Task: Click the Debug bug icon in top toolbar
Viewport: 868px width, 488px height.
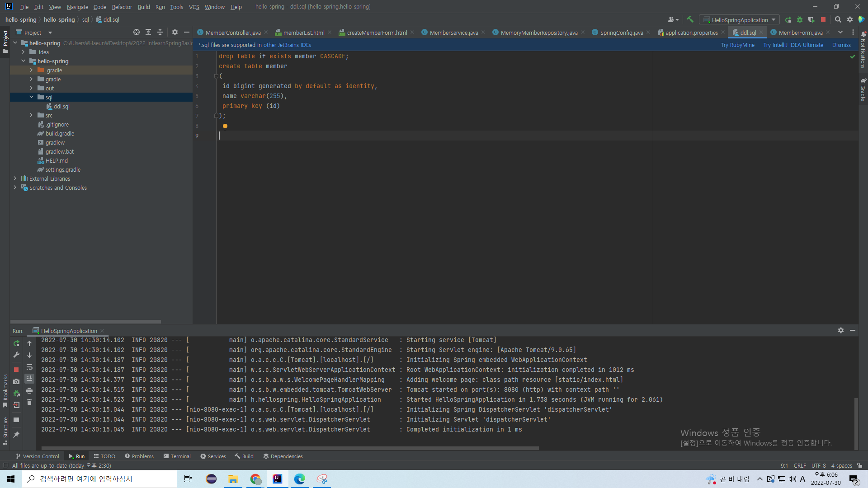Action: 800,19
